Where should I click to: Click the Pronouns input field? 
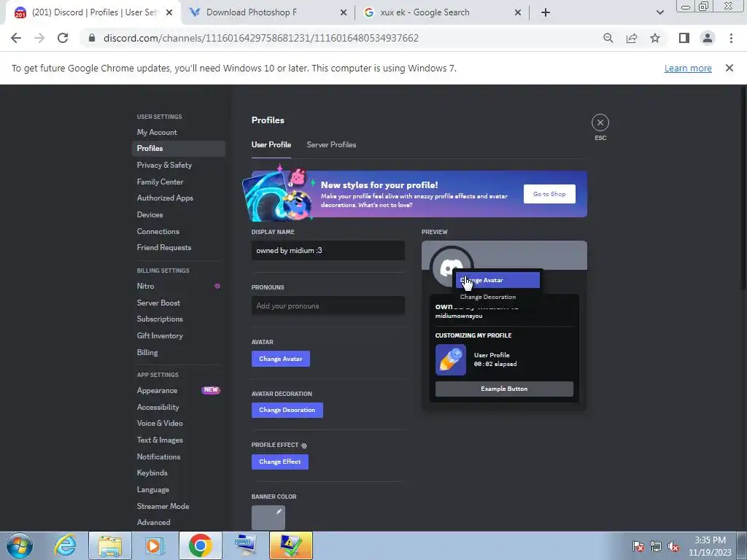pos(328,306)
